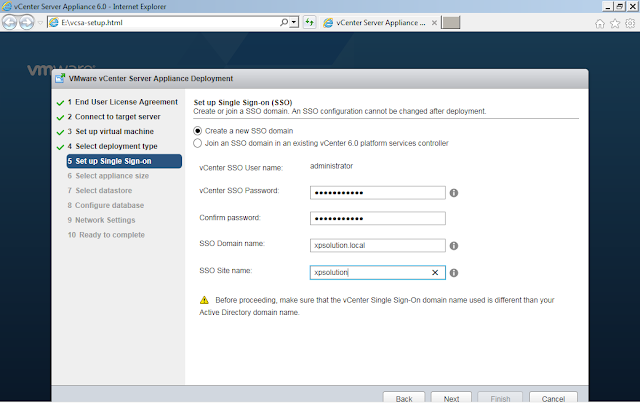Click the page icon in the address bar
The image size is (640, 403).
pos(54,22)
